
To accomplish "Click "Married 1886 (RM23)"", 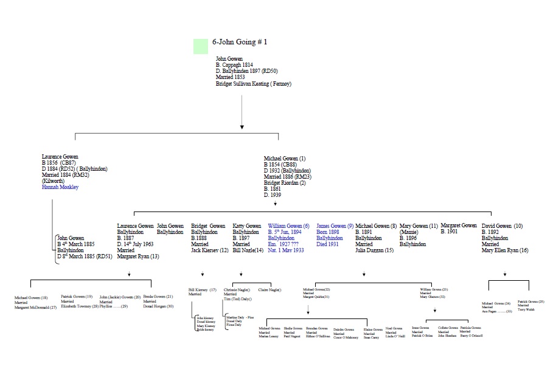I will click(287, 176).
